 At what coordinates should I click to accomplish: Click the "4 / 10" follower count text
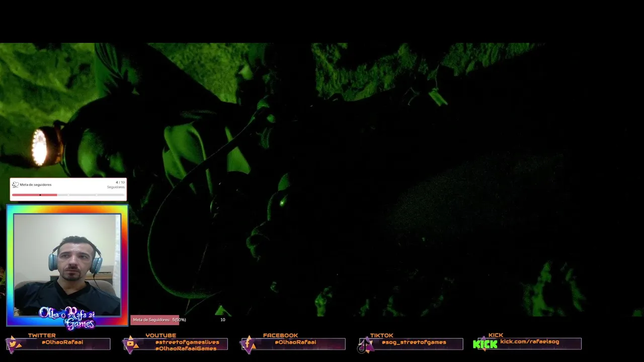point(120,183)
